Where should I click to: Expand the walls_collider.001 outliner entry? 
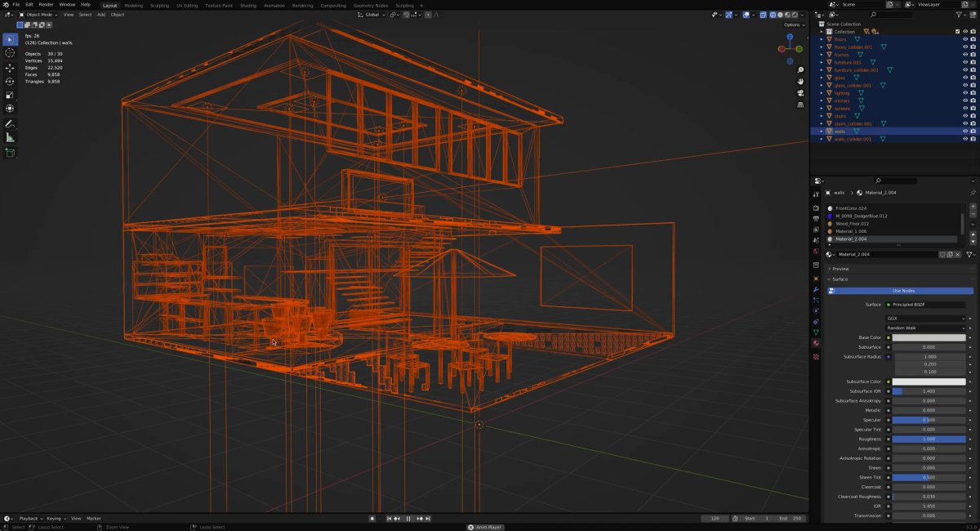tap(822, 139)
